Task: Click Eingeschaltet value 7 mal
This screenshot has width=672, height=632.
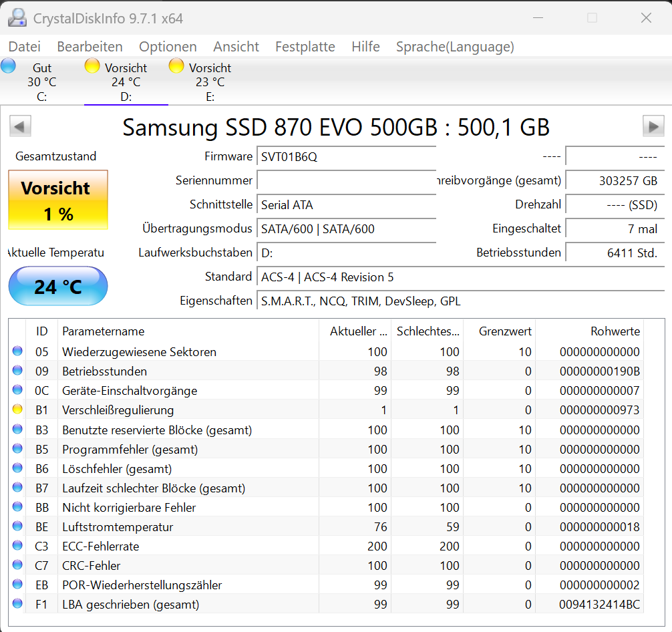Action: pos(615,228)
